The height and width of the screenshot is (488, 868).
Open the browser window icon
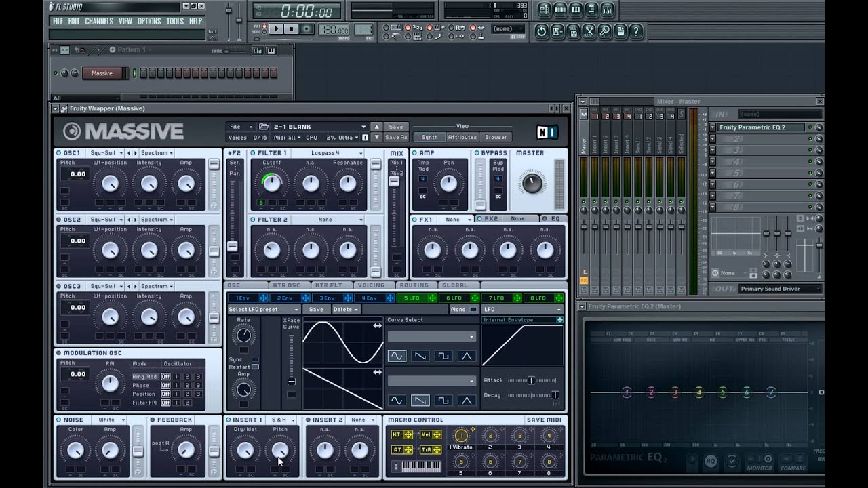pos(591,9)
